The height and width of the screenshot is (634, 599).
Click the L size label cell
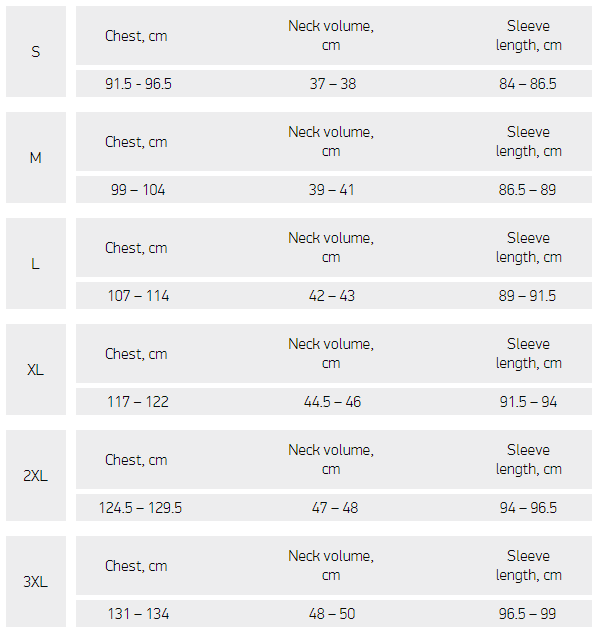tap(36, 263)
